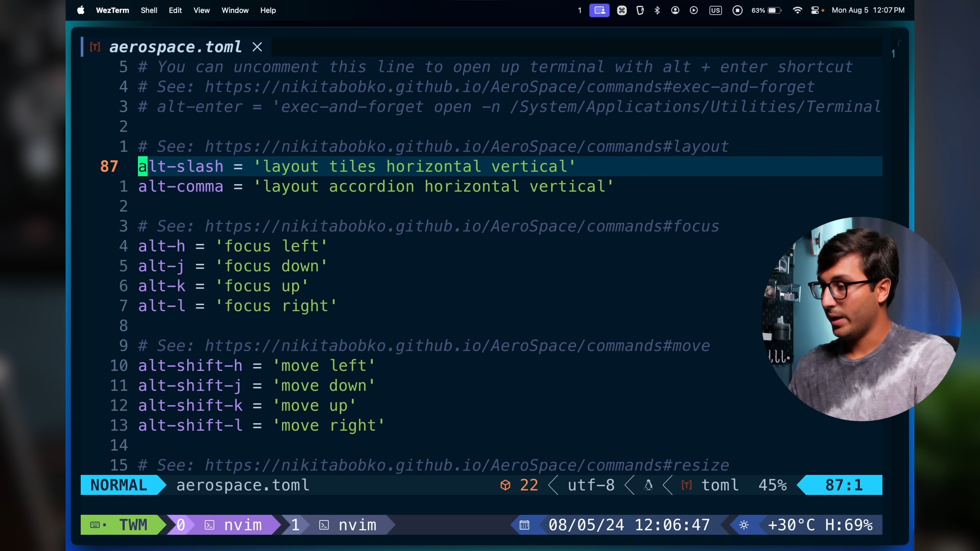Open the Wi-Fi status icon
The image size is (980, 551).
[x=797, y=10]
